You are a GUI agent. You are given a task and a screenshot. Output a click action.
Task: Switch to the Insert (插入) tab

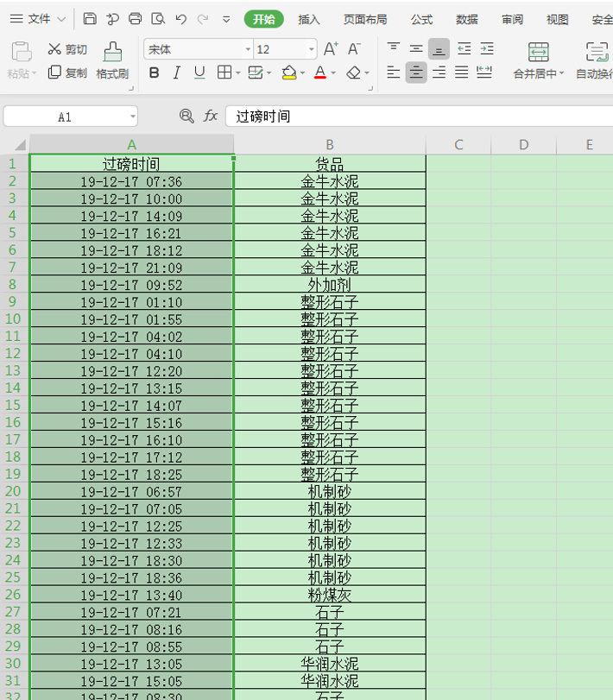click(309, 19)
